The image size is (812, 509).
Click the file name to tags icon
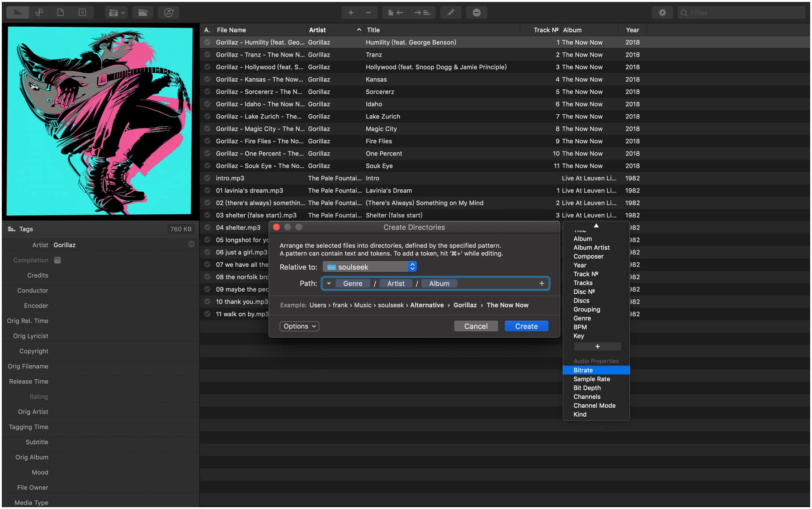point(396,13)
